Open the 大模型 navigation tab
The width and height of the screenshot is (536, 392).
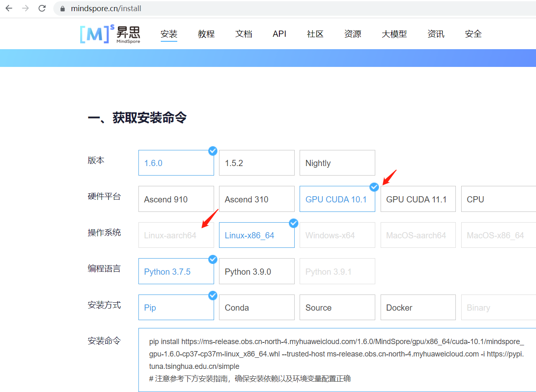coord(394,34)
